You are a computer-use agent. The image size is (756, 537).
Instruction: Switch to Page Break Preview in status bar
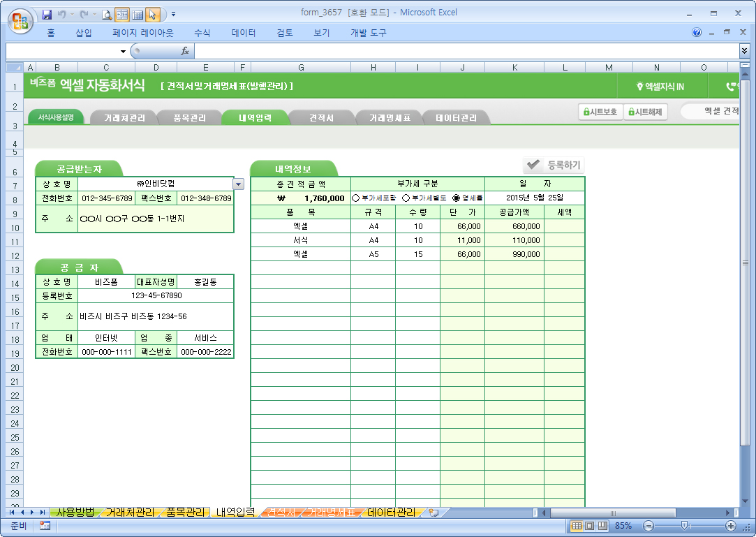click(x=602, y=526)
